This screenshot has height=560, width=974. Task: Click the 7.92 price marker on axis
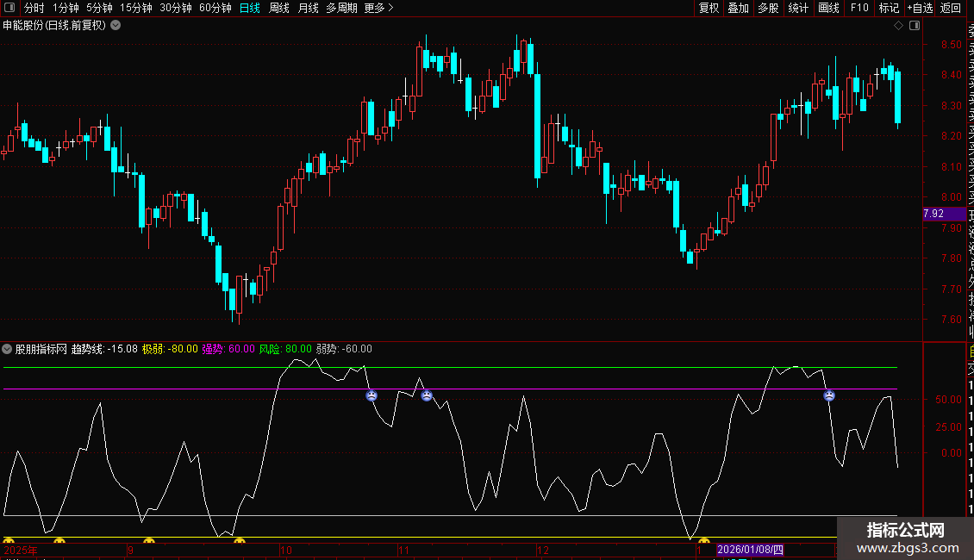point(945,214)
